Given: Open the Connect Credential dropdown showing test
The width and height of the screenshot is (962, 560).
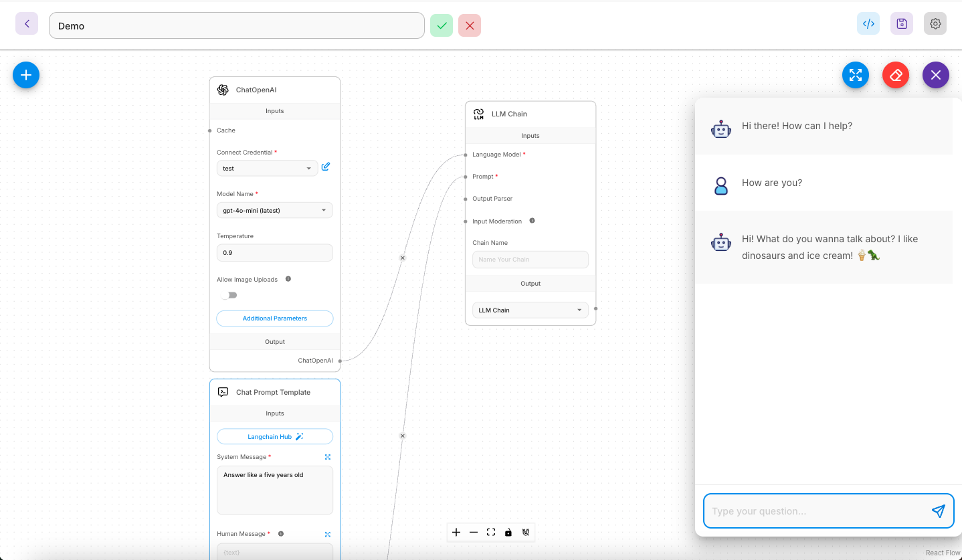Looking at the screenshot, I should (268, 169).
